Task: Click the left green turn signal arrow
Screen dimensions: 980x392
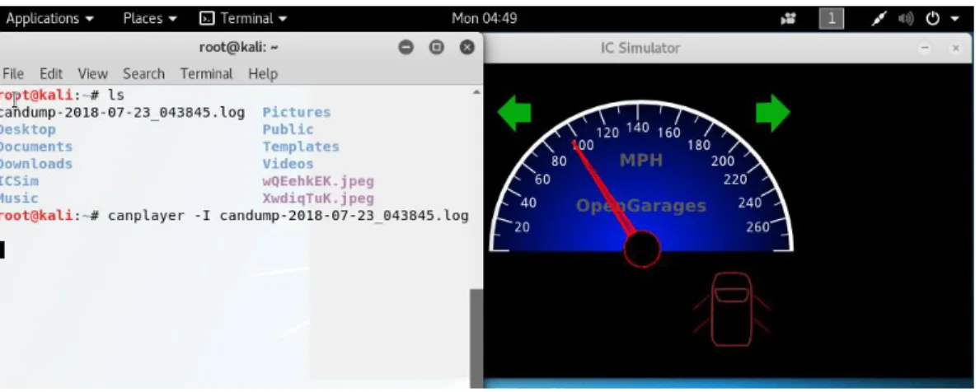Action: pos(514,113)
